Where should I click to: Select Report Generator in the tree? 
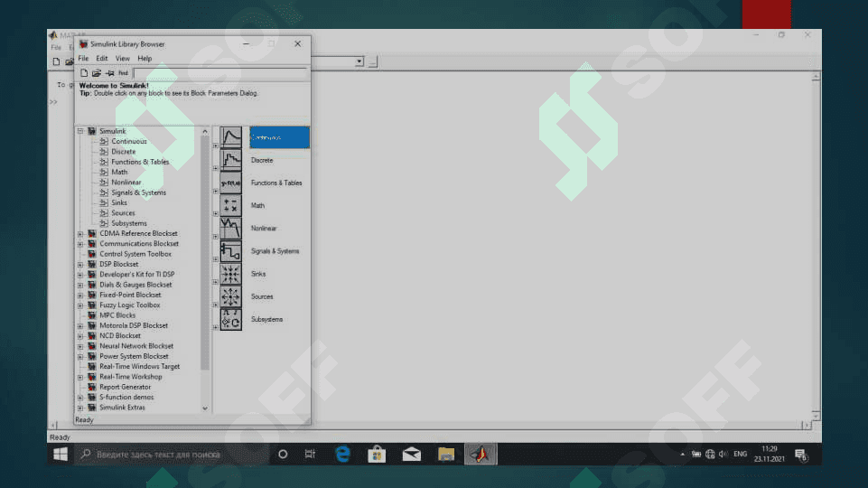tap(126, 387)
